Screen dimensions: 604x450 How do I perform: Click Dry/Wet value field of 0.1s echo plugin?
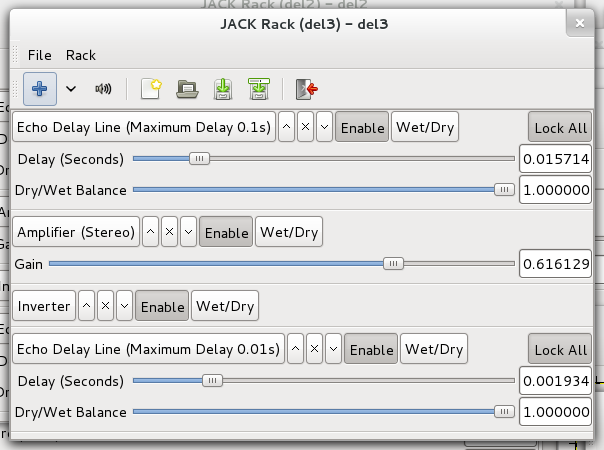tap(555, 190)
